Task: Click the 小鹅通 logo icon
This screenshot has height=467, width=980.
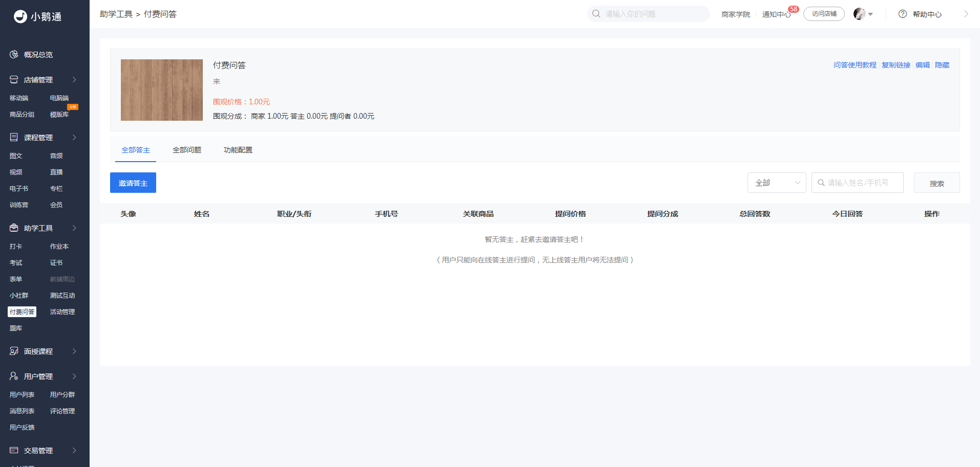Action: (20, 17)
